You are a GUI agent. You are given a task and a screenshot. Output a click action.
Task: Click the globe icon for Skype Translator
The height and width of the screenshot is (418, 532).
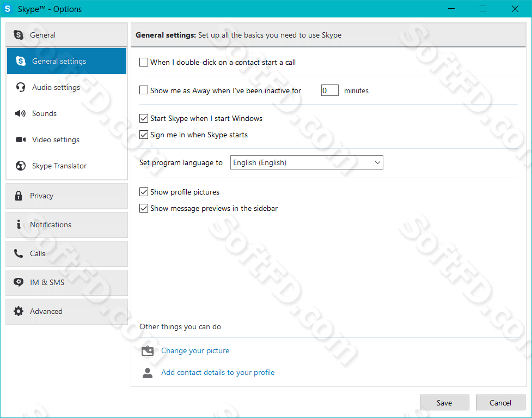click(x=20, y=166)
